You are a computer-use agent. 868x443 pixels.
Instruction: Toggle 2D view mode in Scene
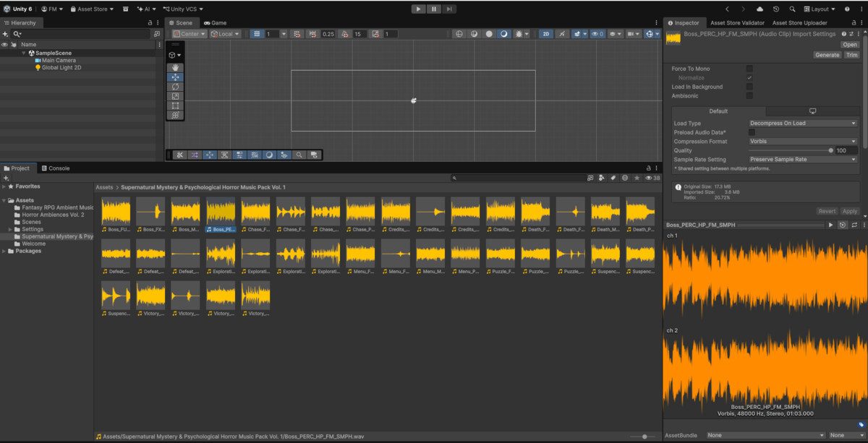(x=547, y=34)
